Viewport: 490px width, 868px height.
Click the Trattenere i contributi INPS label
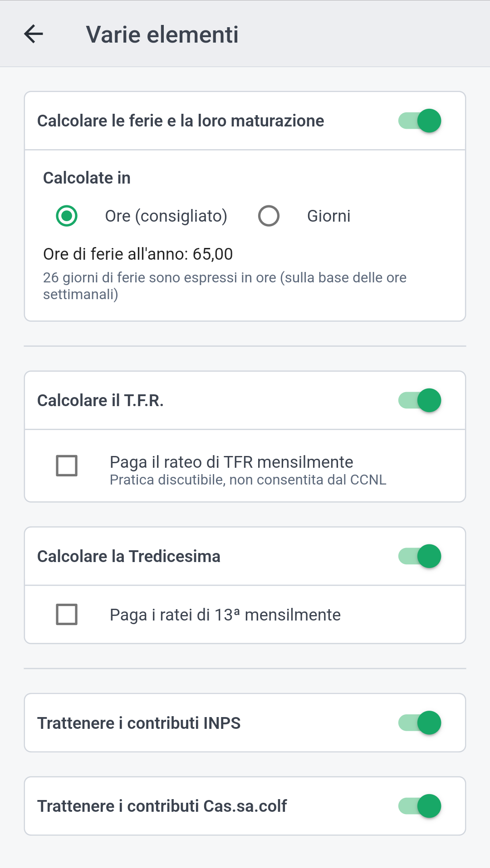[x=139, y=723]
